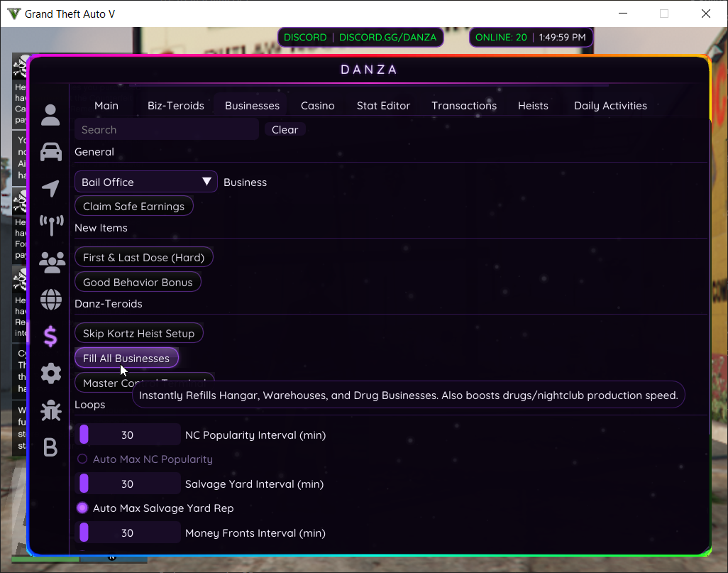The width and height of the screenshot is (728, 573).
Task: Focus the Search input field
Action: pos(167,130)
